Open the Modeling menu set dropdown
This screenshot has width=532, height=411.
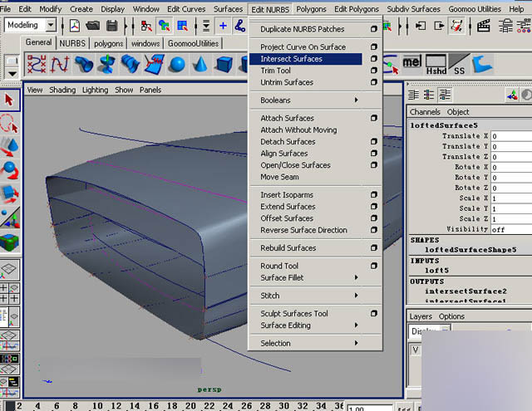point(51,25)
